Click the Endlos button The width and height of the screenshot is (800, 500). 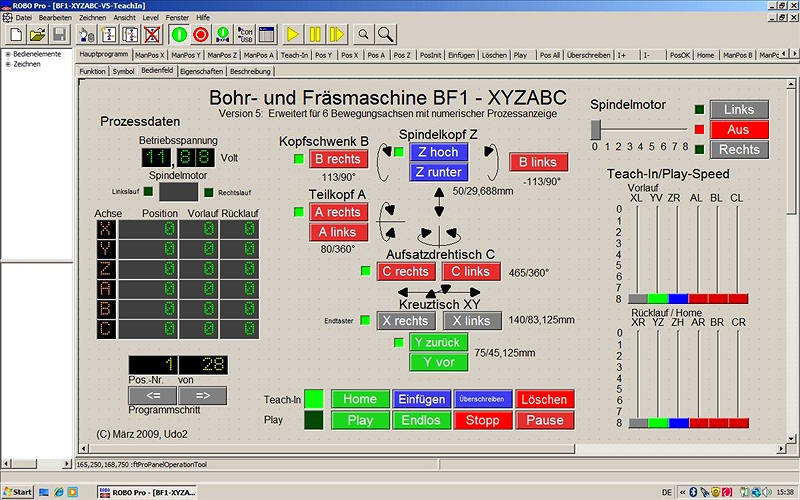coord(421,420)
